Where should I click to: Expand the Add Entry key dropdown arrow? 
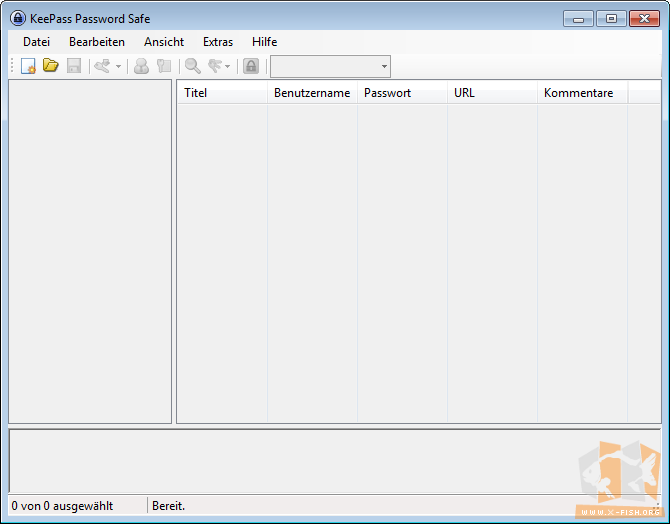pos(118,67)
